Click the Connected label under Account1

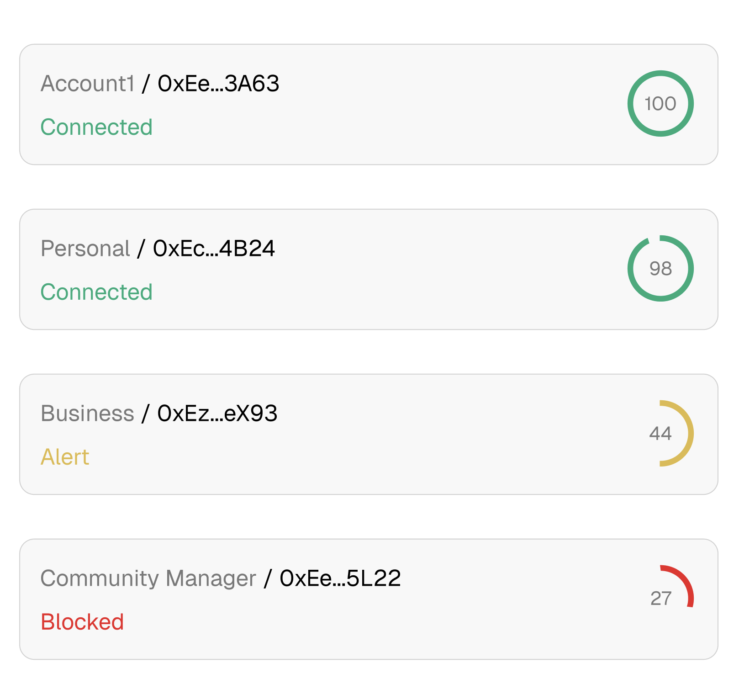[x=96, y=127]
